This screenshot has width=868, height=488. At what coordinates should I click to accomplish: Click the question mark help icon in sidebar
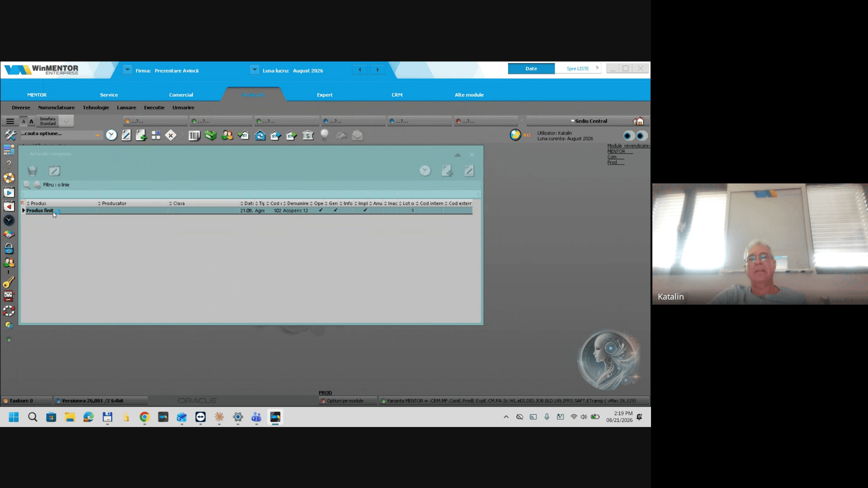click(9, 164)
